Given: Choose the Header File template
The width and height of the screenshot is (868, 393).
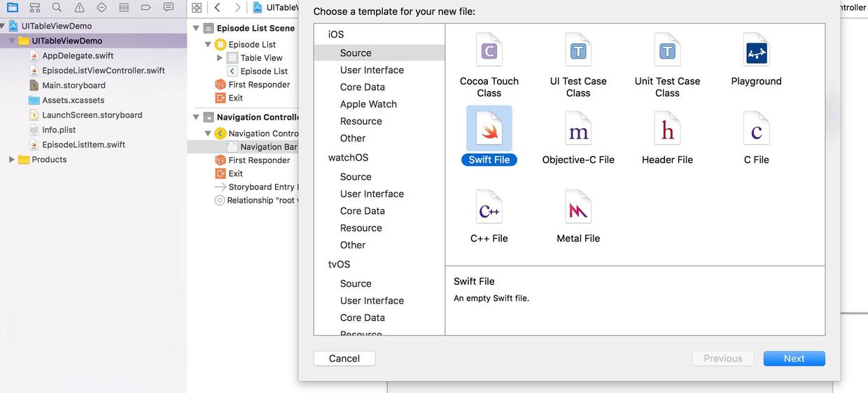Looking at the screenshot, I should (x=667, y=138).
